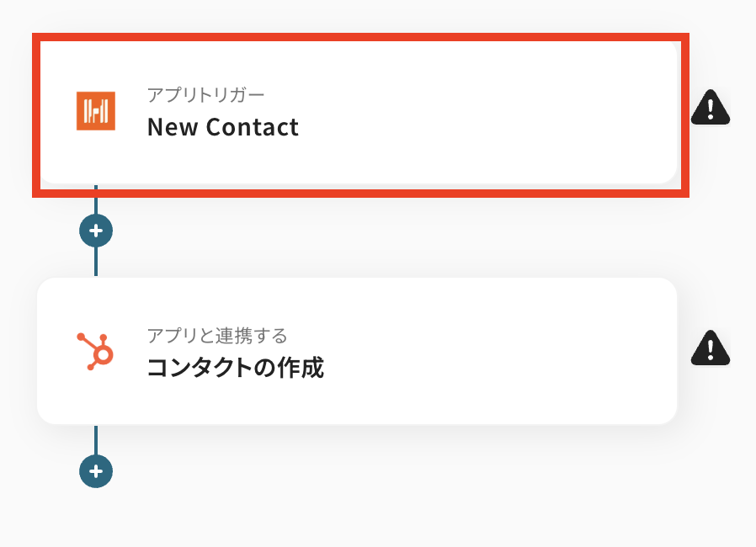Viewport: 756px width, 547px height.
Task: Add a step below the New Contact trigger
Action: pos(96,230)
